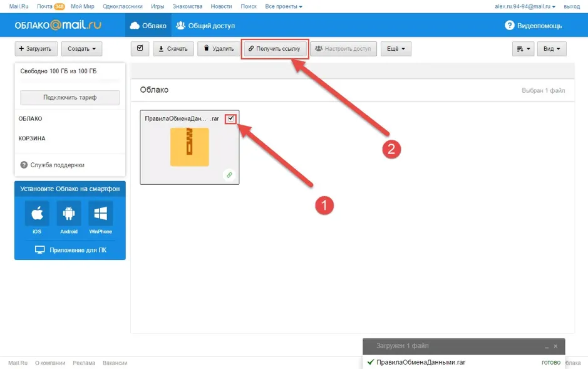Toggle the select-all checkbox in toolbar
588x369 pixels.
pyautogui.click(x=140, y=48)
